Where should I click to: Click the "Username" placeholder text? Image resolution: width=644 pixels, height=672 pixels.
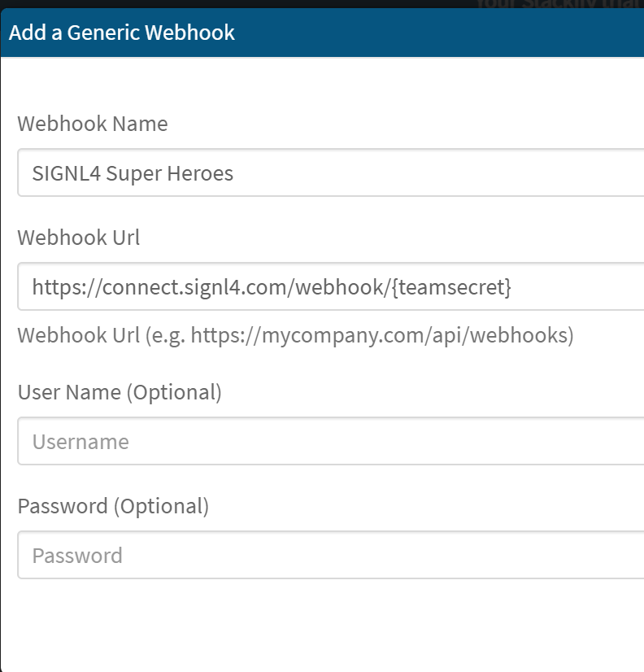tap(80, 442)
